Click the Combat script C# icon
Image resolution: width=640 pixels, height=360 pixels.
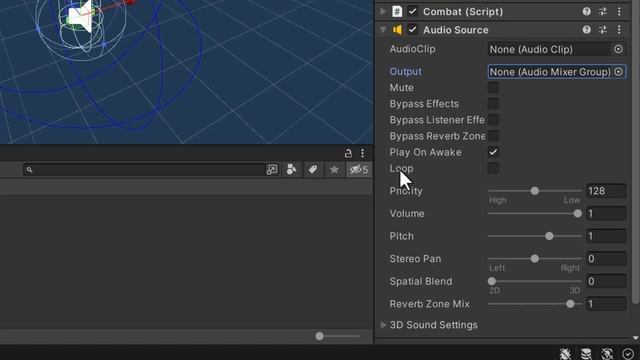pos(397,11)
